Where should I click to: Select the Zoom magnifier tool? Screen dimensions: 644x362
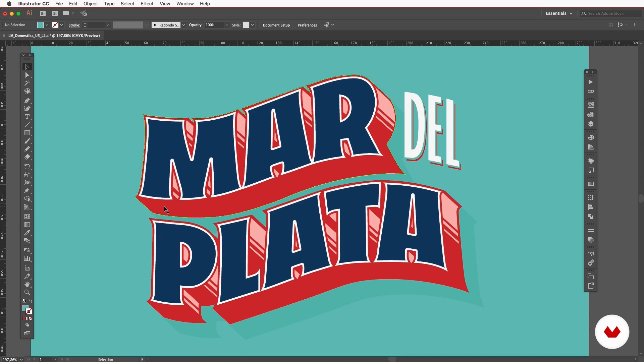[x=27, y=292]
